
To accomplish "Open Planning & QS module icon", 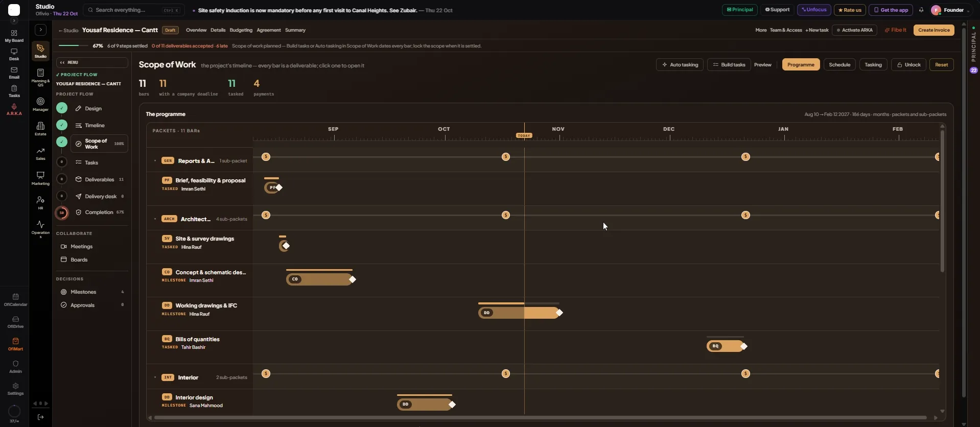I will coord(40,78).
